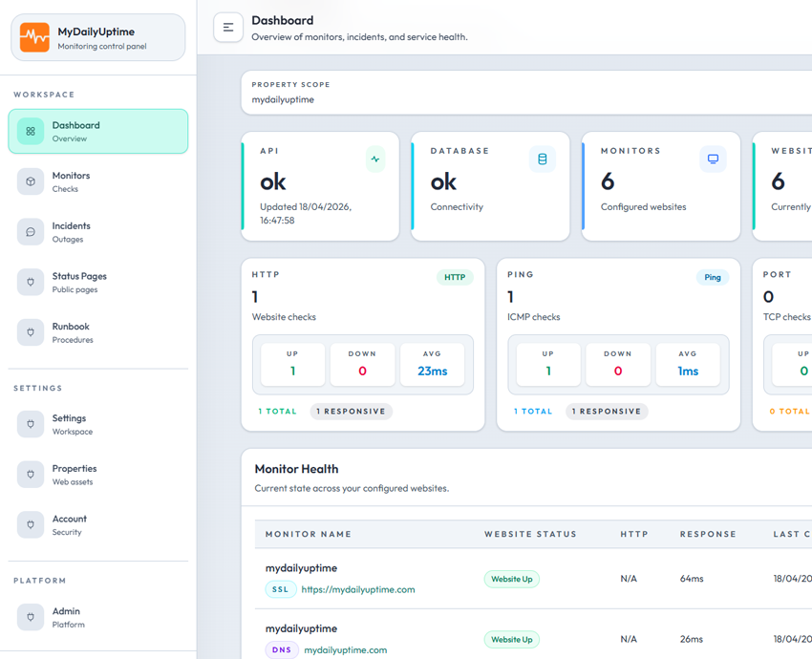
Task: Open the Account Security menu item
Action: tap(98, 524)
